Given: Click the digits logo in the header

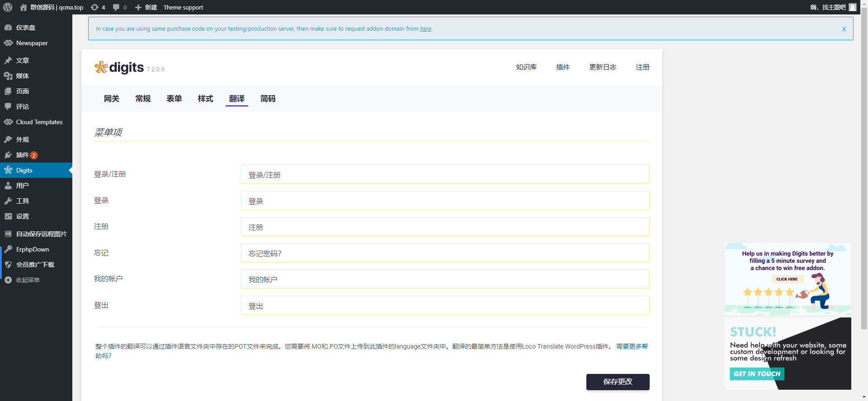Looking at the screenshot, I should pyautogui.click(x=119, y=67).
